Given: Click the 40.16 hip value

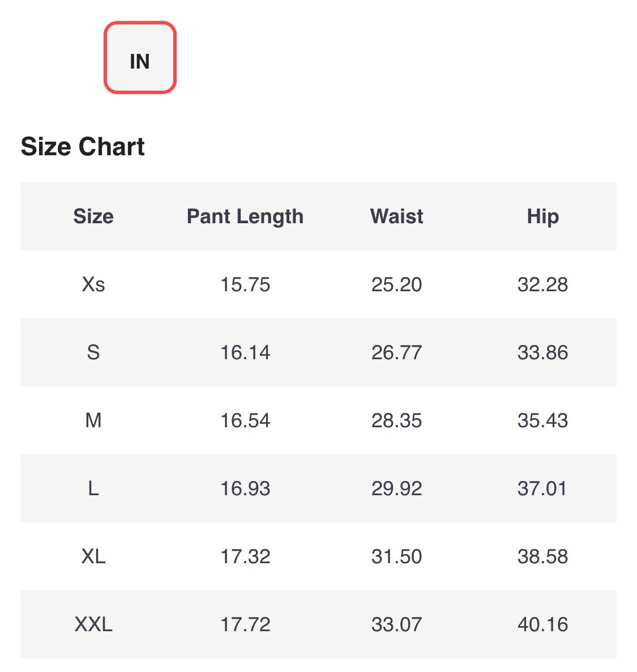Looking at the screenshot, I should pyautogui.click(x=542, y=624).
